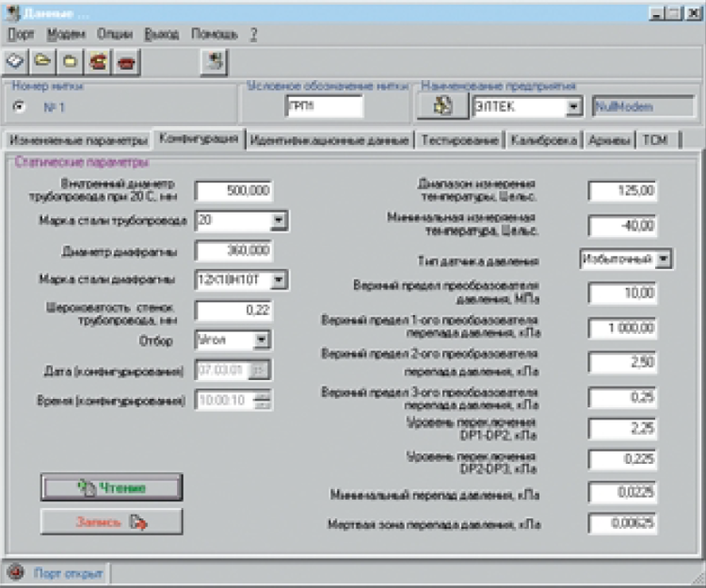Viewport: 706px width, 588px height.
Task: Open the Помощь menu
Action: tap(215, 34)
